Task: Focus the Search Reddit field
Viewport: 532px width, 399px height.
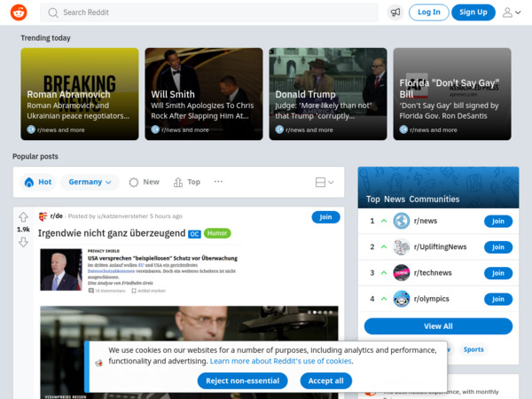Action: point(209,12)
